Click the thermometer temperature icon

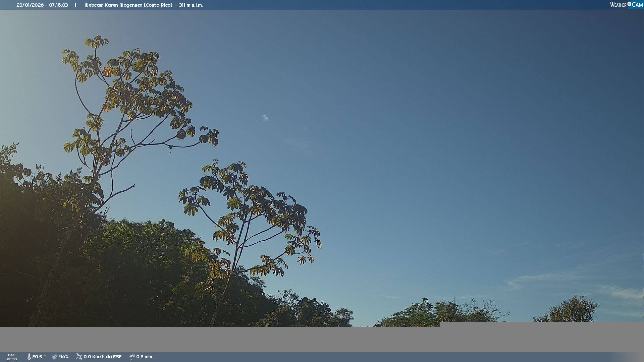29,357
